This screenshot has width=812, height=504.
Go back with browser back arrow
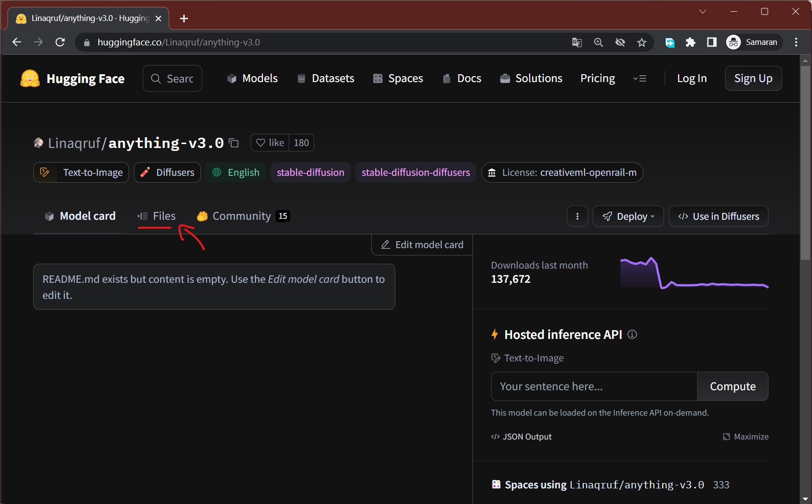17,42
